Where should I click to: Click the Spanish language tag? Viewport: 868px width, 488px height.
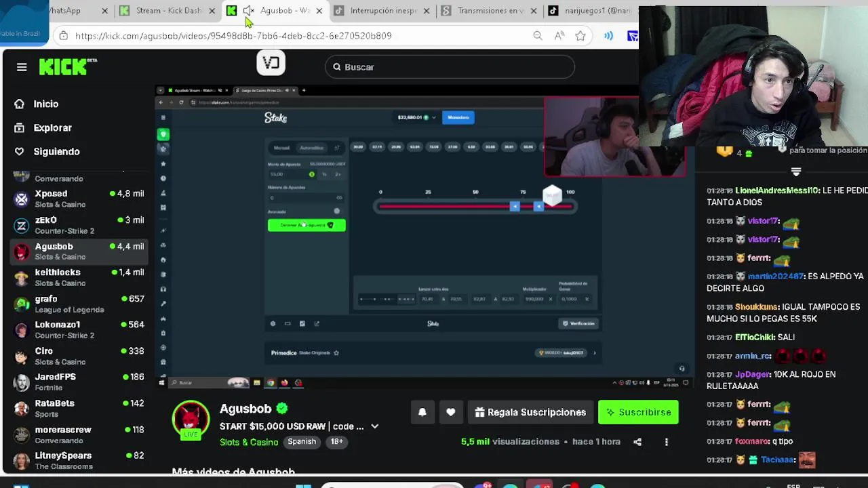(x=302, y=441)
